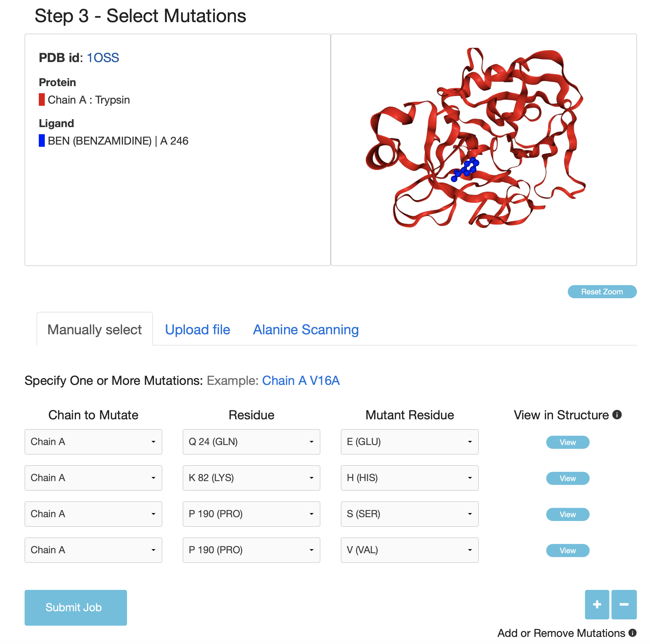Viewport: 650px width, 644px height.
Task: Open the Q 24 (GLN) residue dropdown
Action: pyautogui.click(x=251, y=442)
